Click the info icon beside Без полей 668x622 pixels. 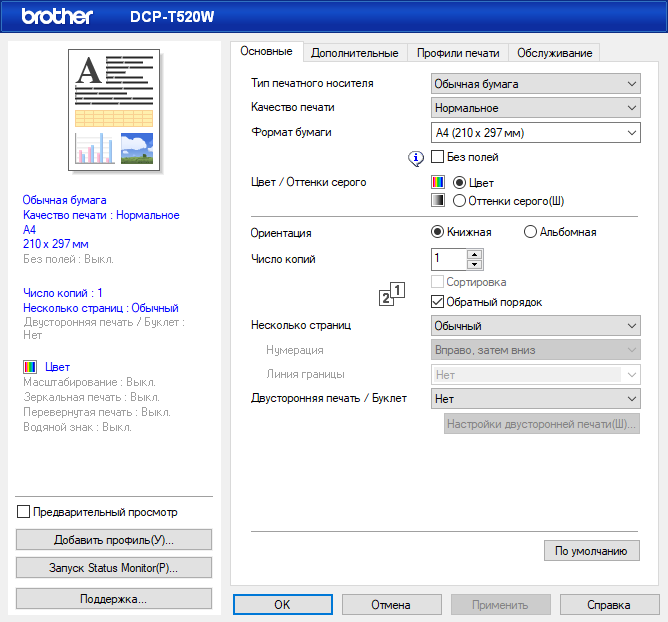point(416,158)
